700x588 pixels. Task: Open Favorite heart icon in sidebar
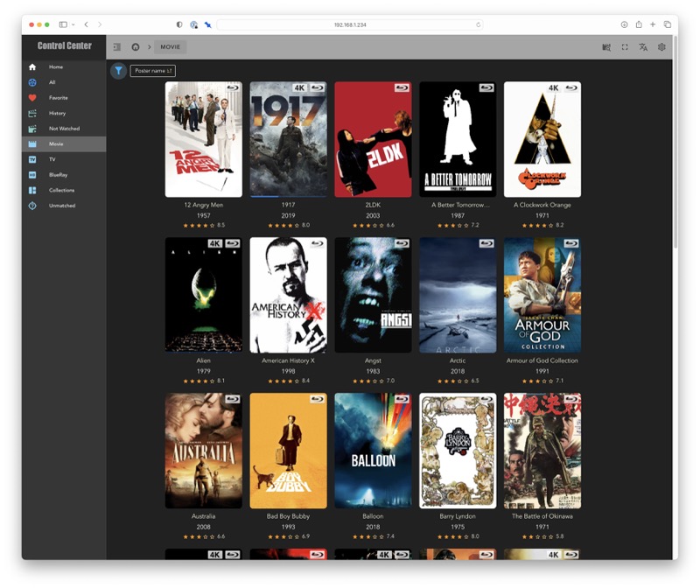tap(32, 98)
